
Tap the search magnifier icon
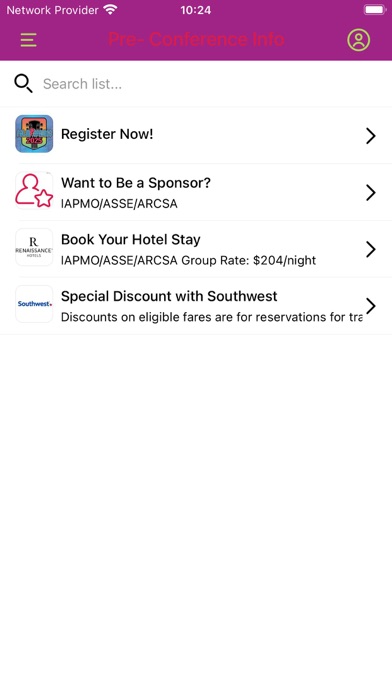point(23,83)
